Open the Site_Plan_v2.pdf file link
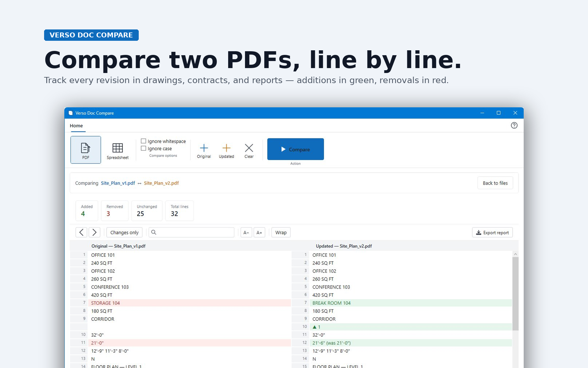Viewport: 588px width, 368px height. (x=161, y=183)
